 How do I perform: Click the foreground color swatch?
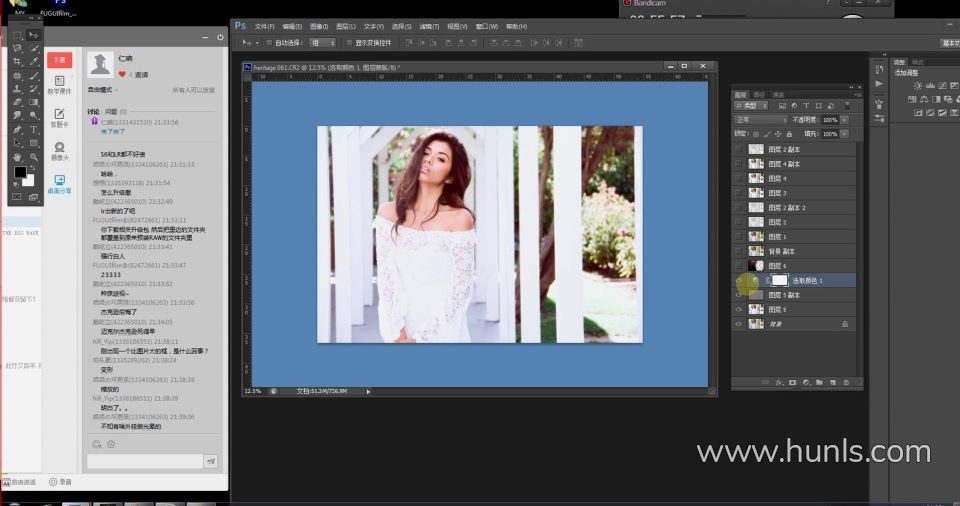[x=20, y=172]
